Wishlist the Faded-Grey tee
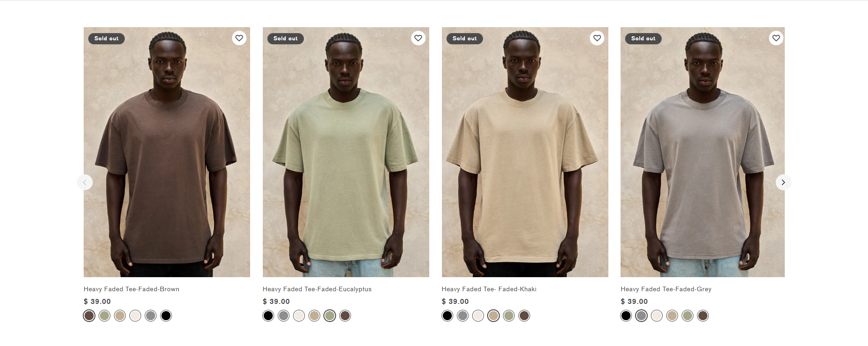Image resolution: width=868 pixels, height=346 pixels. [776, 38]
